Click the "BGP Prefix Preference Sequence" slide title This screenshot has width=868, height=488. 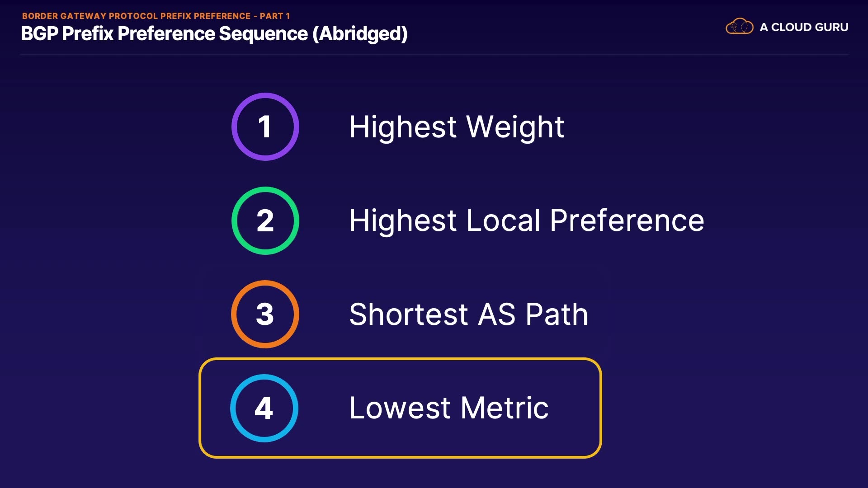tap(165, 34)
